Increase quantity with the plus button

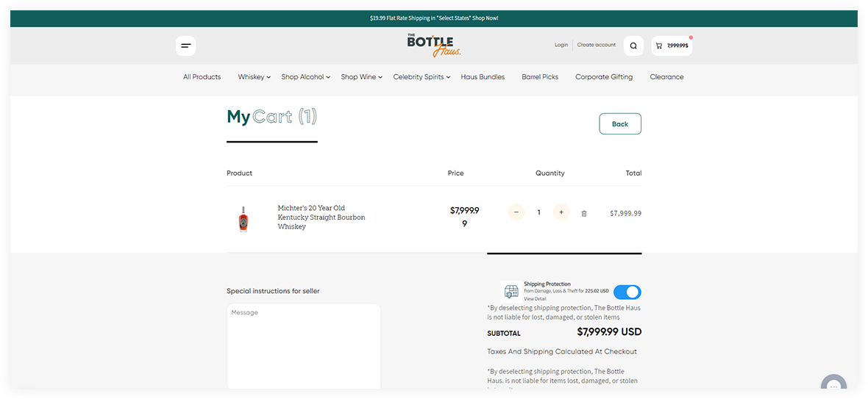[561, 212]
